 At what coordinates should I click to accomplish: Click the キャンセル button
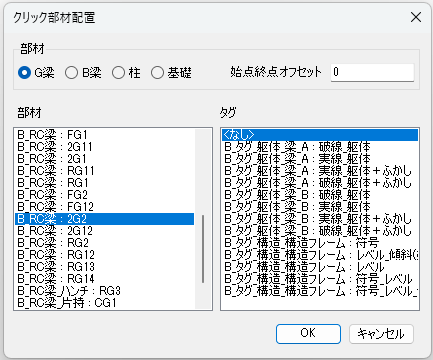pos(381,334)
